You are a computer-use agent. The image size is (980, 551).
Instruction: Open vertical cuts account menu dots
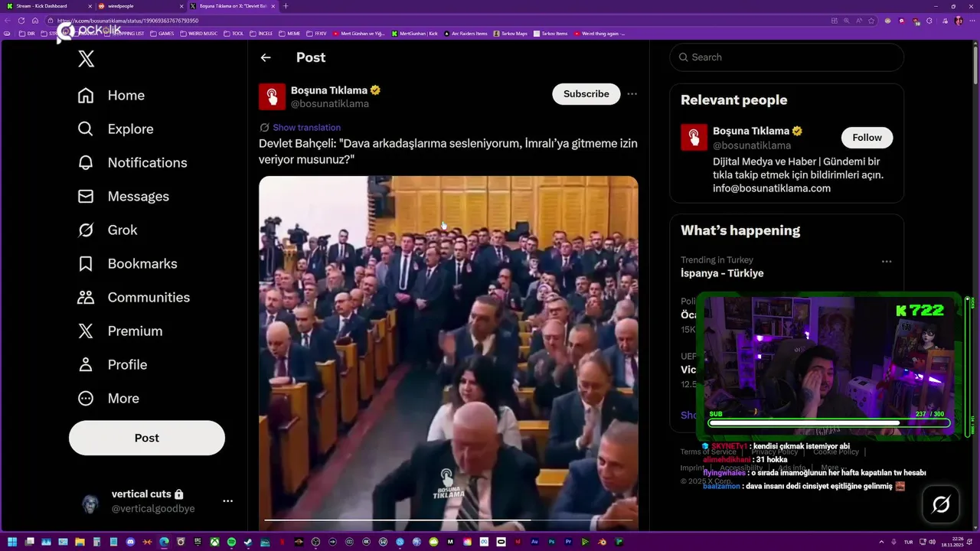point(227,501)
